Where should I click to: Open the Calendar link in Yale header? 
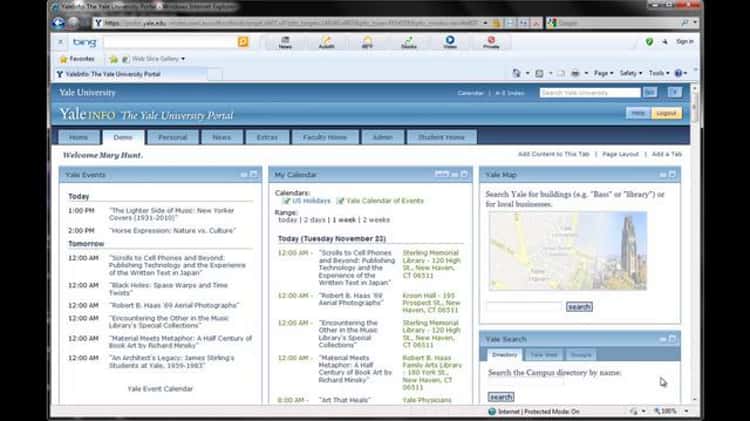[x=470, y=93]
